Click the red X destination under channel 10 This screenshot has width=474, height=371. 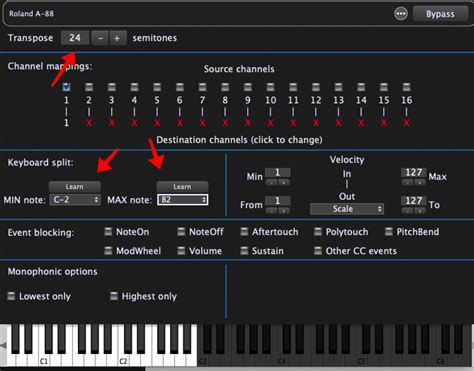click(270, 123)
